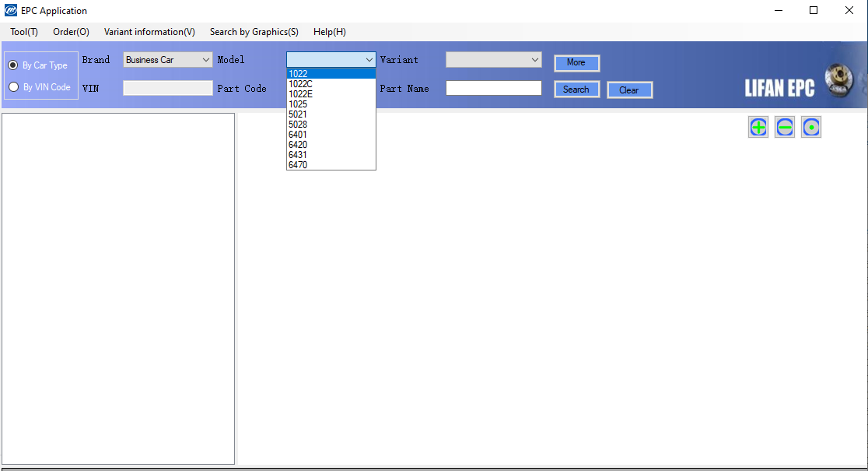Open the Help(H) menu
This screenshot has width=868, height=471.
329,32
